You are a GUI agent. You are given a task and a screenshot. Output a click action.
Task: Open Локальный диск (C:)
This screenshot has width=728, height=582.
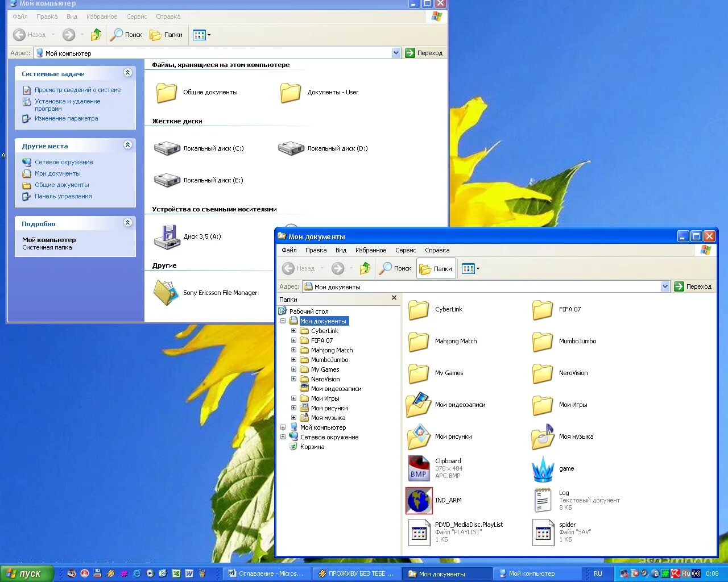click(x=167, y=148)
